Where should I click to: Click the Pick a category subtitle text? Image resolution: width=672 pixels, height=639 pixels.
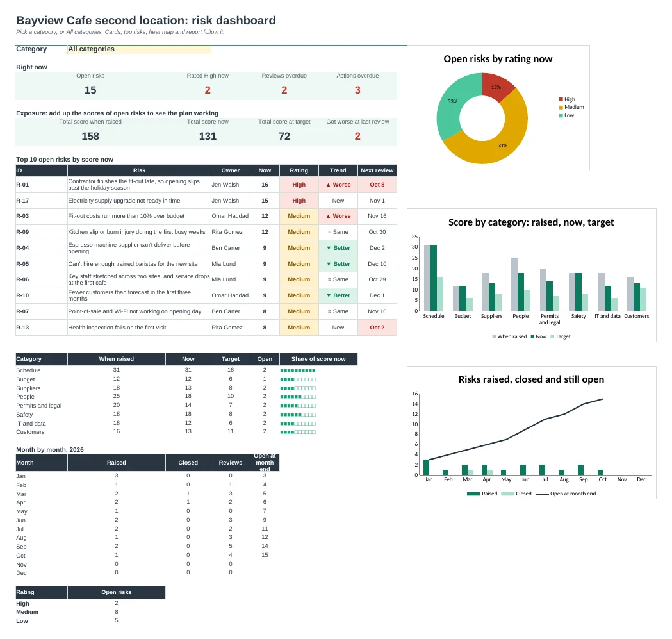(x=120, y=32)
